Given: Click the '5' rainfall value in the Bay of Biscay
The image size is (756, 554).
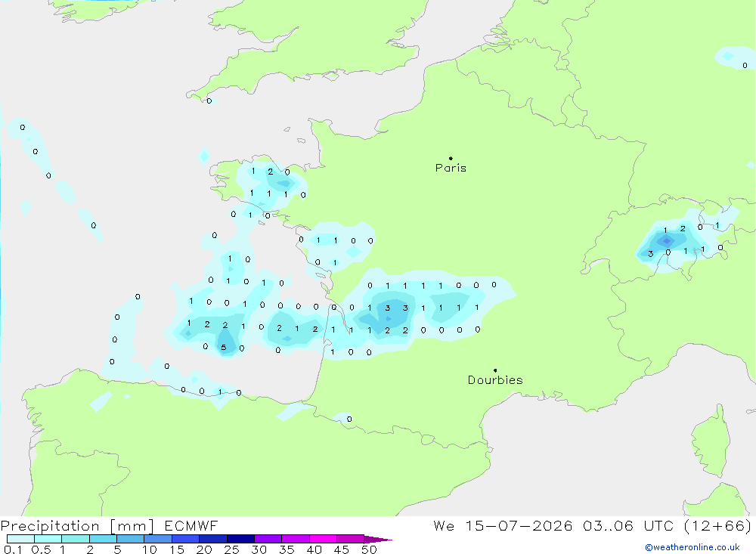Looking at the screenshot, I should tap(223, 347).
